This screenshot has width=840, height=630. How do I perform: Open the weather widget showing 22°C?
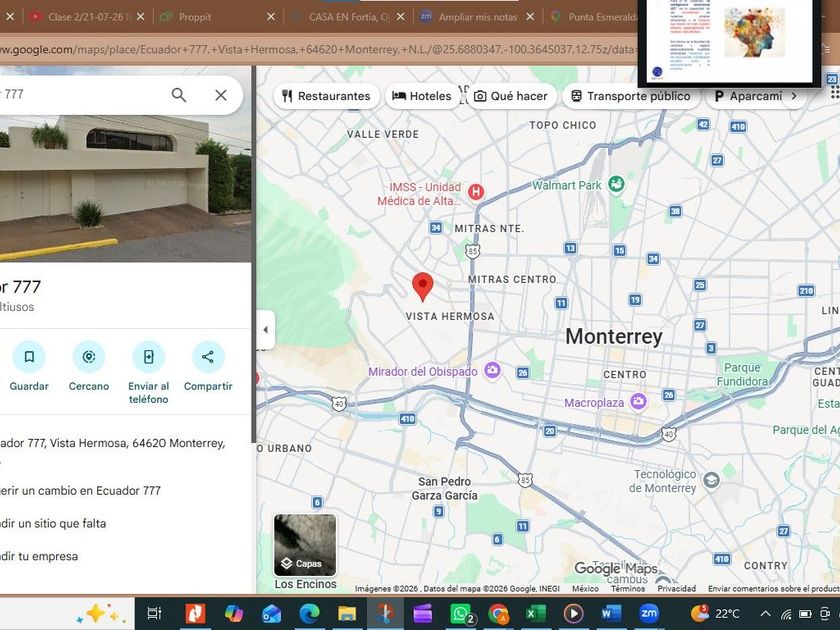tap(715, 613)
